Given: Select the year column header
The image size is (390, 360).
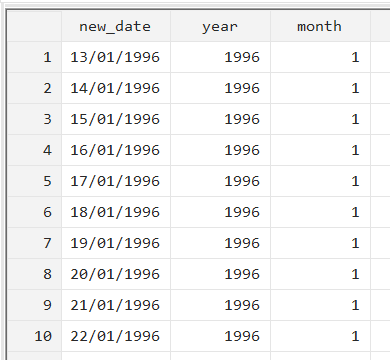Looking at the screenshot, I should [220, 26].
